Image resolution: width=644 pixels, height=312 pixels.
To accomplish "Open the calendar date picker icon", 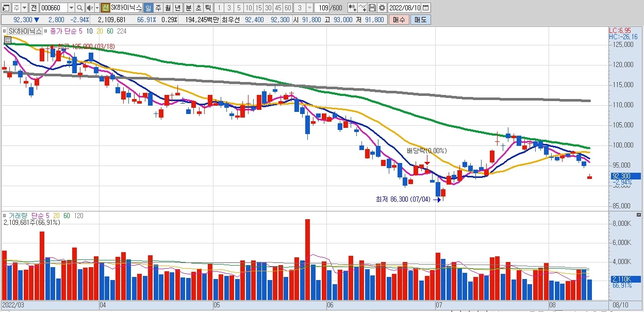I will [x=427, y=8].
